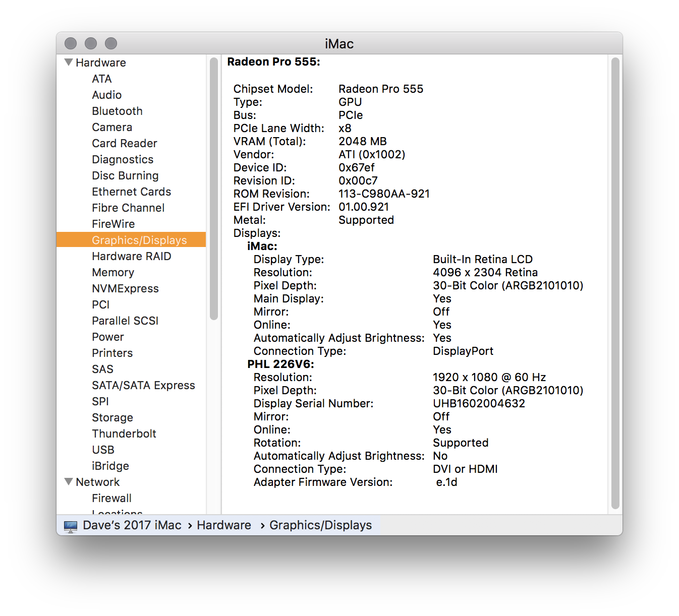
Task: Click the resolution 4096 x 2304 Retina
Action: [485, 272]
